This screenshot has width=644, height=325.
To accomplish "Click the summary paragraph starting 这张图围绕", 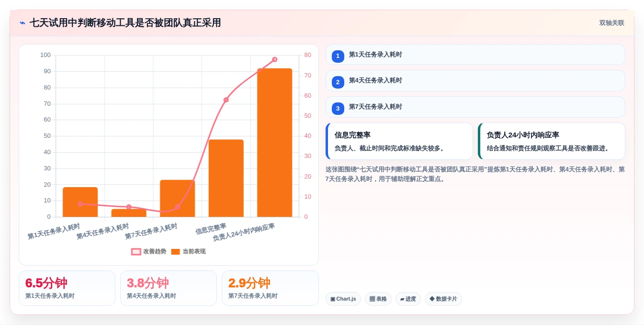I will click(475, 174).
